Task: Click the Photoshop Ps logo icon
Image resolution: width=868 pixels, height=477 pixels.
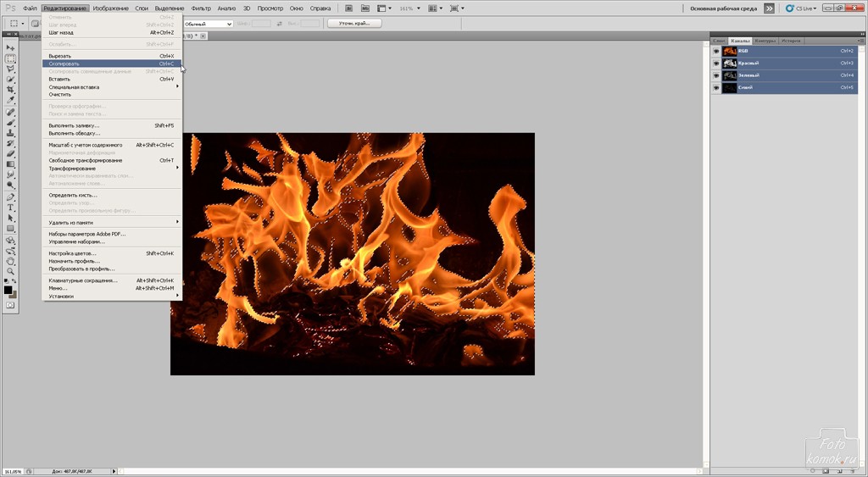Action: click(x=10, y=8)
